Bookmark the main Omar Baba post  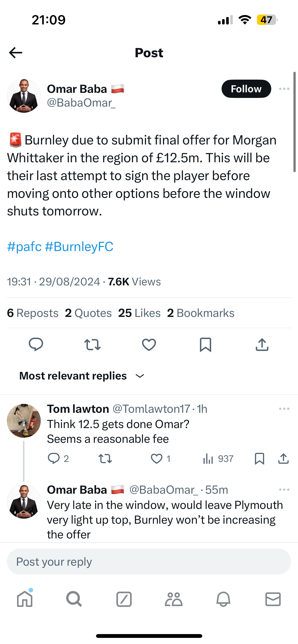click(205, 345)
